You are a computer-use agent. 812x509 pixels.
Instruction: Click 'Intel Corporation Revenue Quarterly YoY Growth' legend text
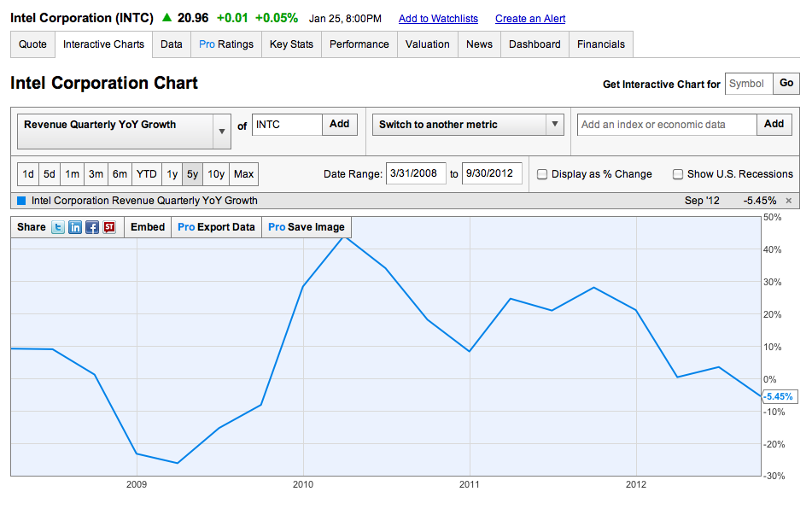[144, 201]
